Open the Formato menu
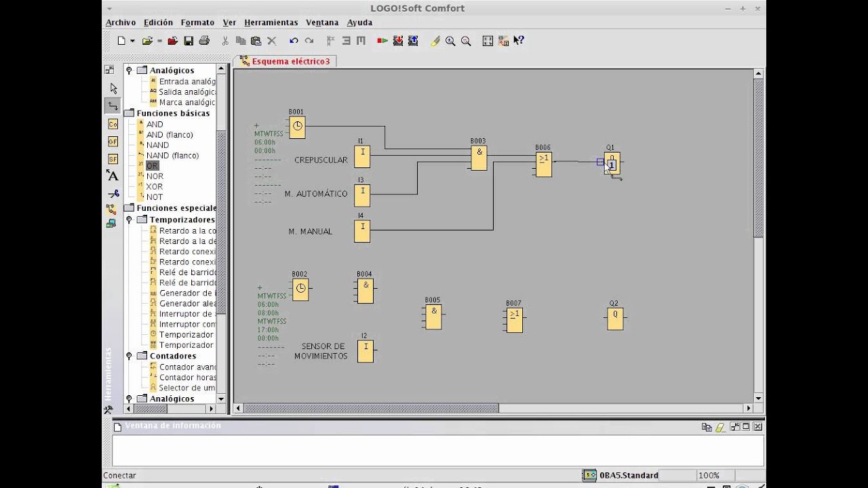 [x=197, y=22]
